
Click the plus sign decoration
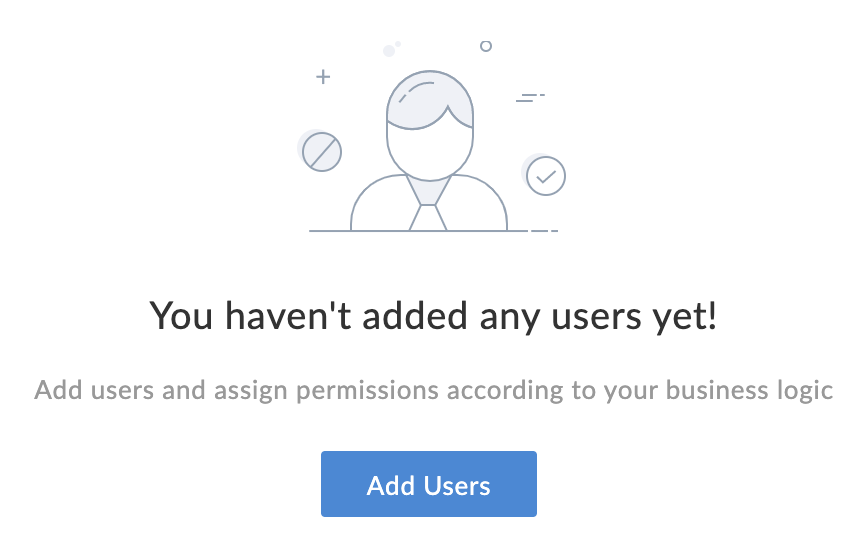tap(322, 76)
